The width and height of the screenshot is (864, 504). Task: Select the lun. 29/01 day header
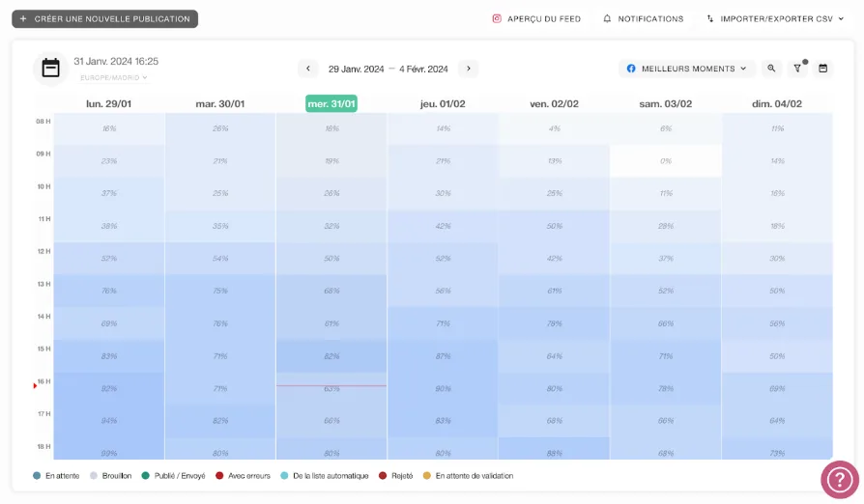(108, 103)
